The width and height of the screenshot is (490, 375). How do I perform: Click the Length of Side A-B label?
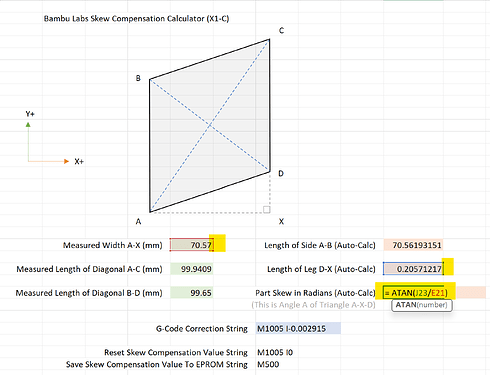click(x=320, y=245)
